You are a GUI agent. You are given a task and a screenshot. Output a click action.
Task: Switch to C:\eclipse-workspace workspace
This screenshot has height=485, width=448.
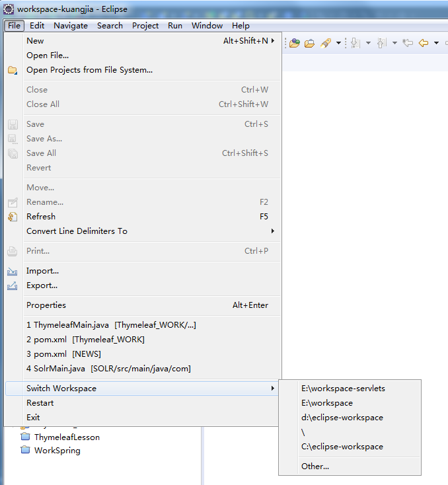(350, 447)
